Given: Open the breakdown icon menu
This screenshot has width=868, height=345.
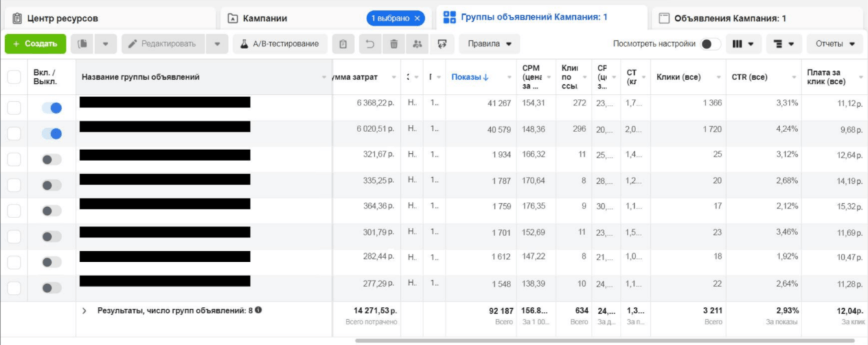Looking at the screenshot, I should (x=784, y=44).
